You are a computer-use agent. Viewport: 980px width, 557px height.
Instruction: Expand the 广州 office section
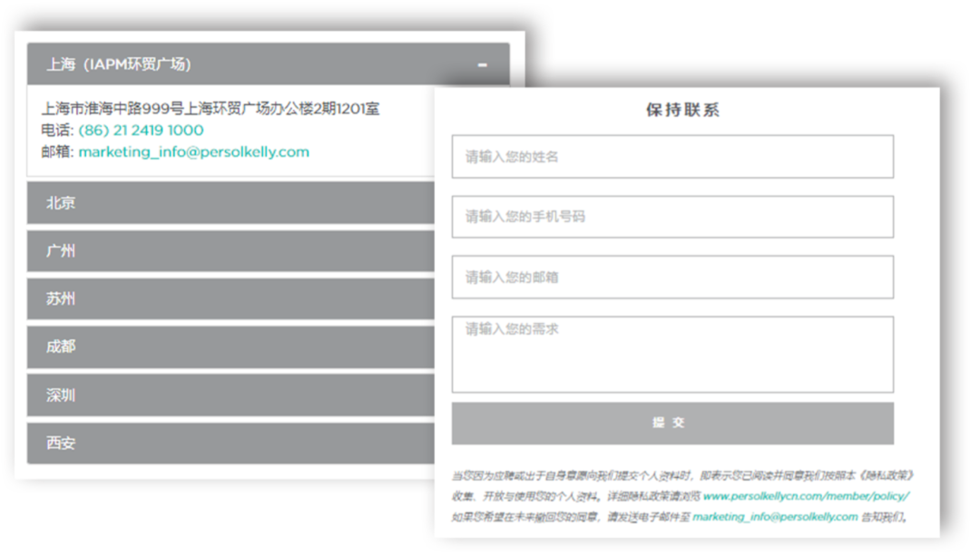pyautogui.click(x=227, y=251)
